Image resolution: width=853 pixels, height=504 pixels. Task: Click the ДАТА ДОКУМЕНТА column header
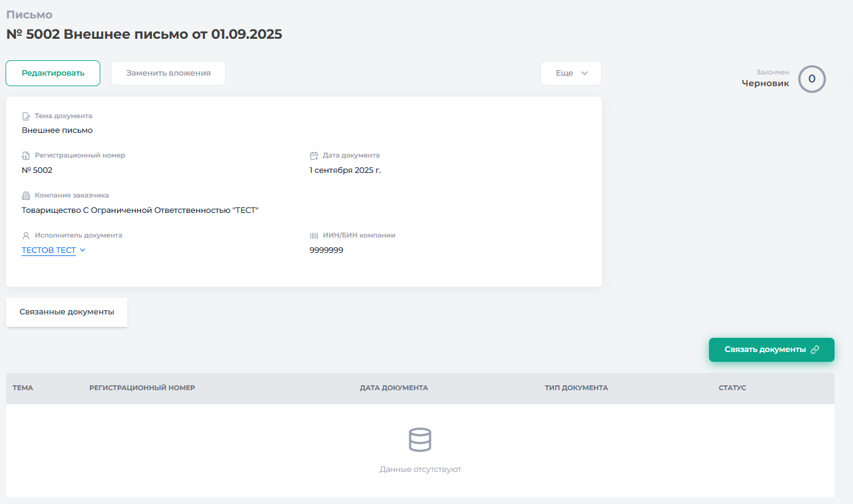tap(393, 388)
